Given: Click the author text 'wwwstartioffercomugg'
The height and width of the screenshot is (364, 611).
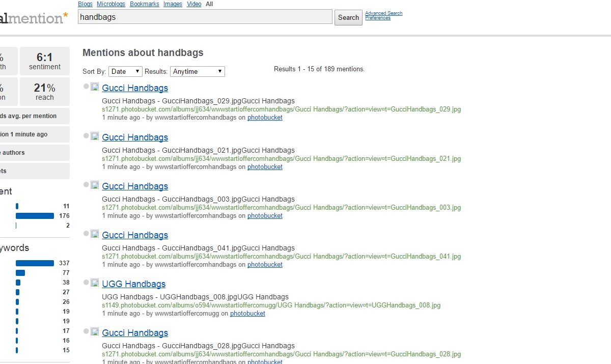Looking at the screenshot, I should coord(187,314).
